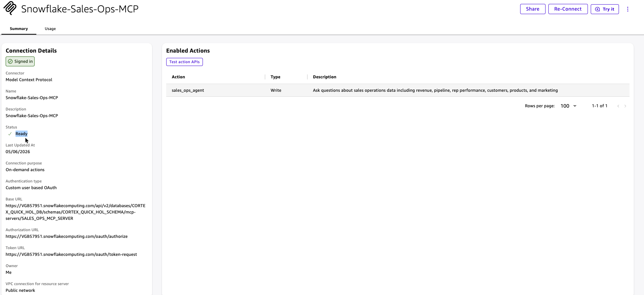Click the Public network value
This screenshot has height=295, width=644.
(20, 290)
